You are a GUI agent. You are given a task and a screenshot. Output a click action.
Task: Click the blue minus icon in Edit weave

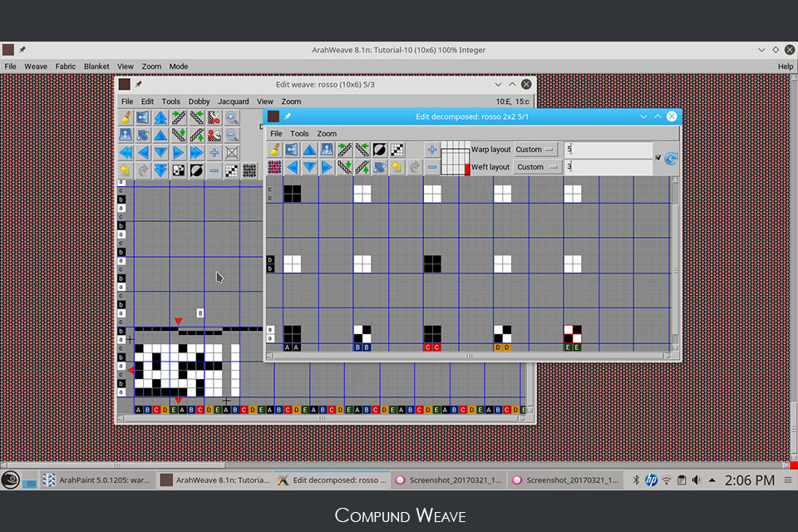coord(214,170)
